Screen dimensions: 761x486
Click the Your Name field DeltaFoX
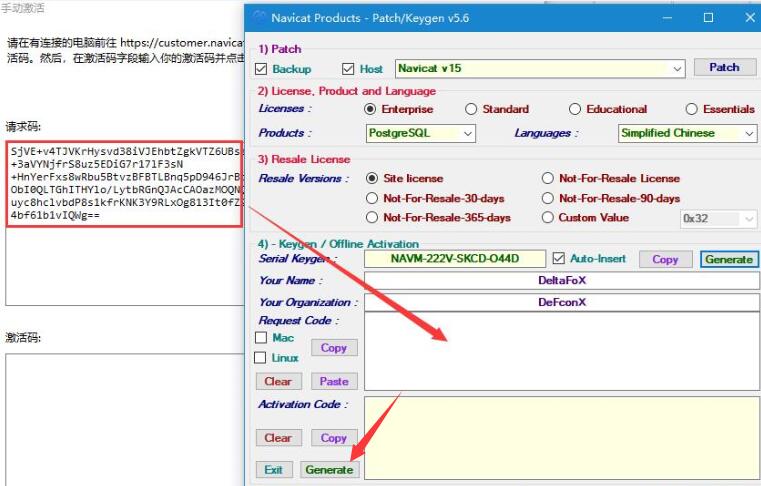(x=562, y=281)
